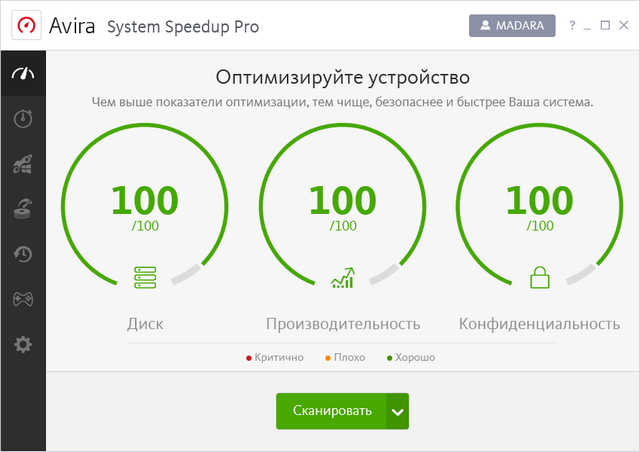The height and width of the screenshot is (452, 640).
Task: Click the Конфиденциальность label
Action: click(540, 324)
